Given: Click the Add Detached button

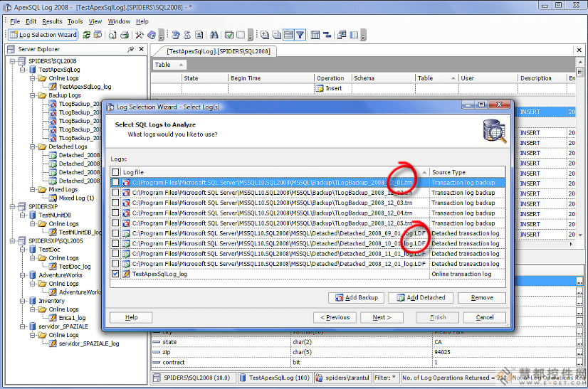Looking at the screenshot, I should coord(421,297).
